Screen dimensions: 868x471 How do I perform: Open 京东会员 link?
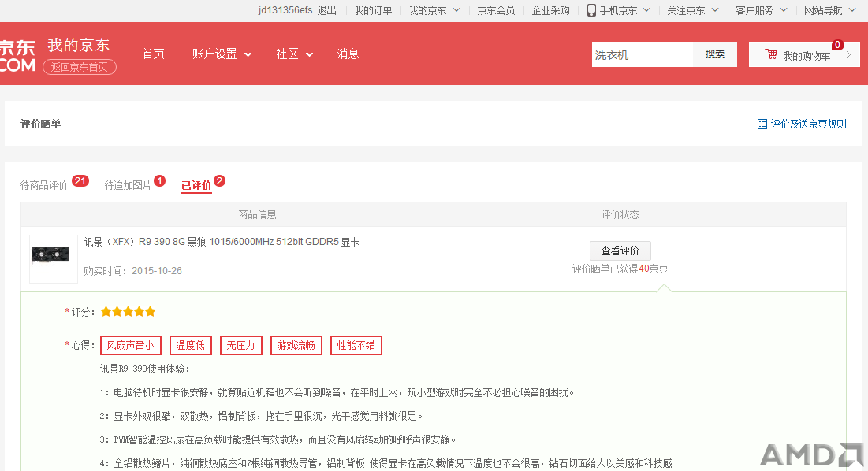pos(496,10)
